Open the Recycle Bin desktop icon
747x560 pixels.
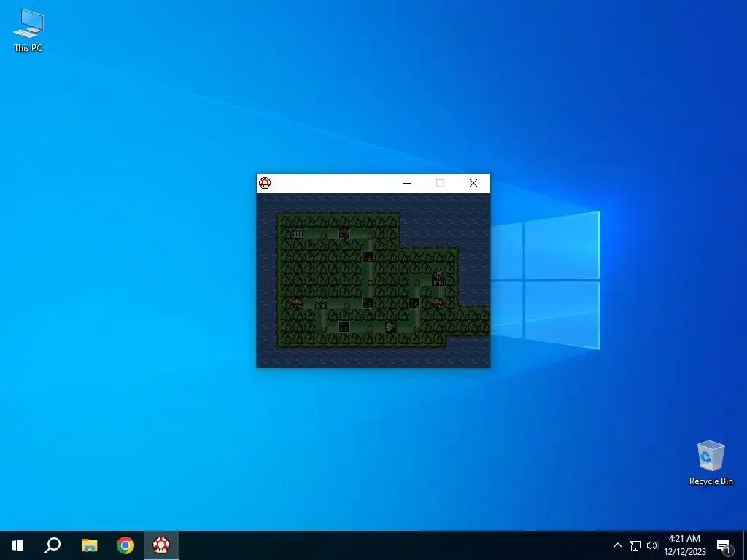click(x=711, y=463)
